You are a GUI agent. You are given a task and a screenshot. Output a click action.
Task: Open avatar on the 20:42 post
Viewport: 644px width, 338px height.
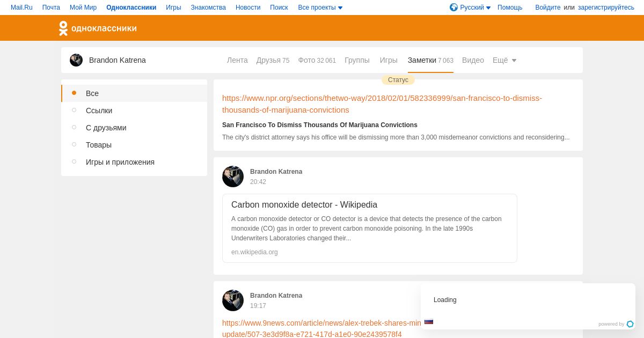(233, 177)
